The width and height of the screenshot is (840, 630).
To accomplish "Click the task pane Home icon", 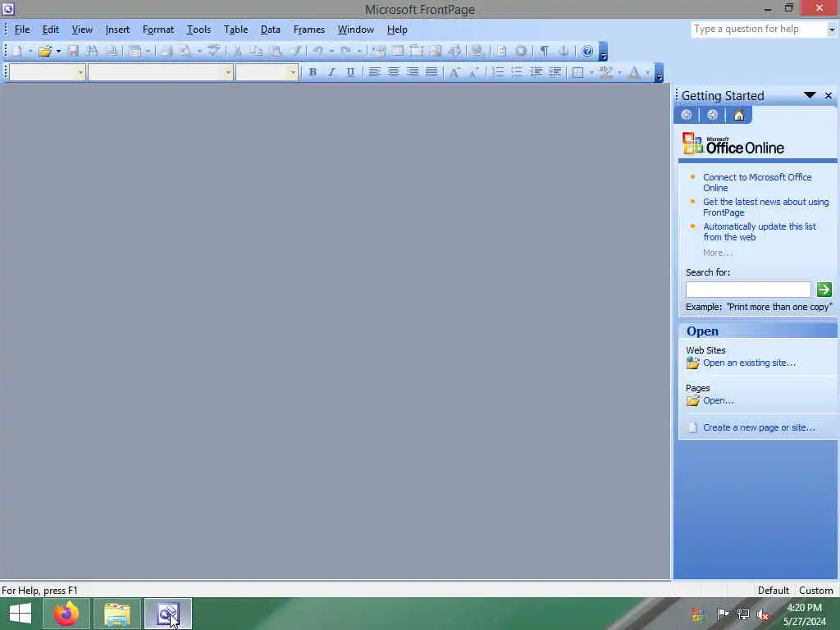I will (x=739, y=115).
